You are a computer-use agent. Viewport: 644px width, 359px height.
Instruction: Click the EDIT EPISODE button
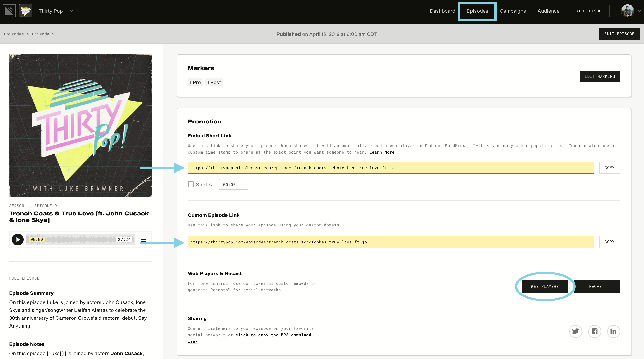click(x=619, y=34)
